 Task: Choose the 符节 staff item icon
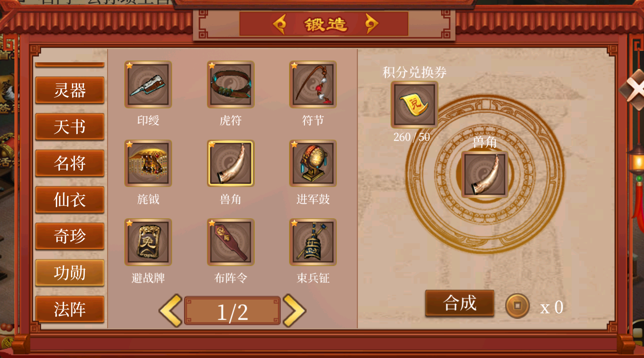coord(313,84)
